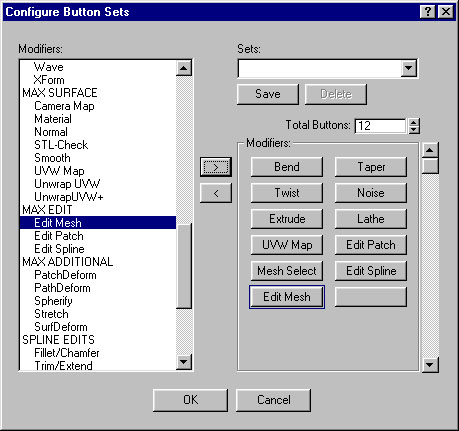Click the Total Buttons input field

click(x=381, y=126)
